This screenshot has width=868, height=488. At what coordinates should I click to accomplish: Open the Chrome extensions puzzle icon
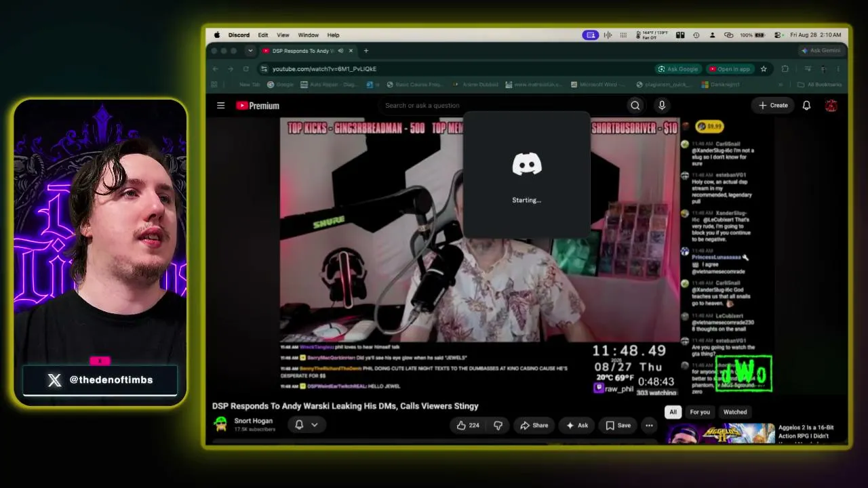(785, 68)
